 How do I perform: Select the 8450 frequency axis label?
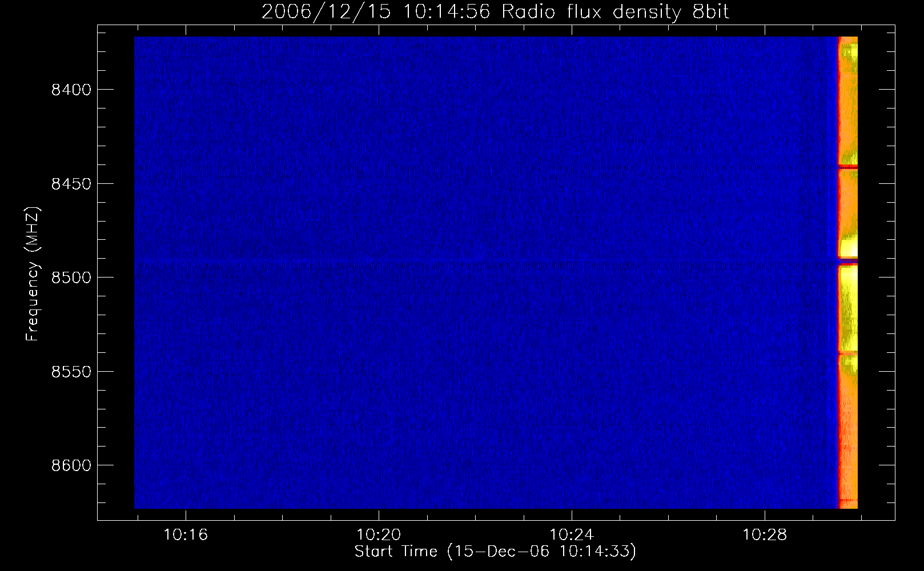point(70,184)
